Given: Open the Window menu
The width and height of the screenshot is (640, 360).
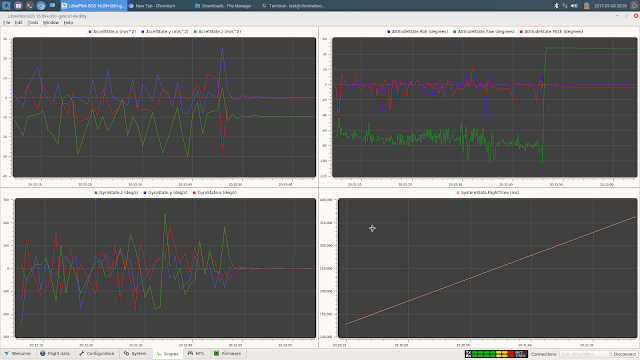Looking at the screenshot, I should [51, 22].
